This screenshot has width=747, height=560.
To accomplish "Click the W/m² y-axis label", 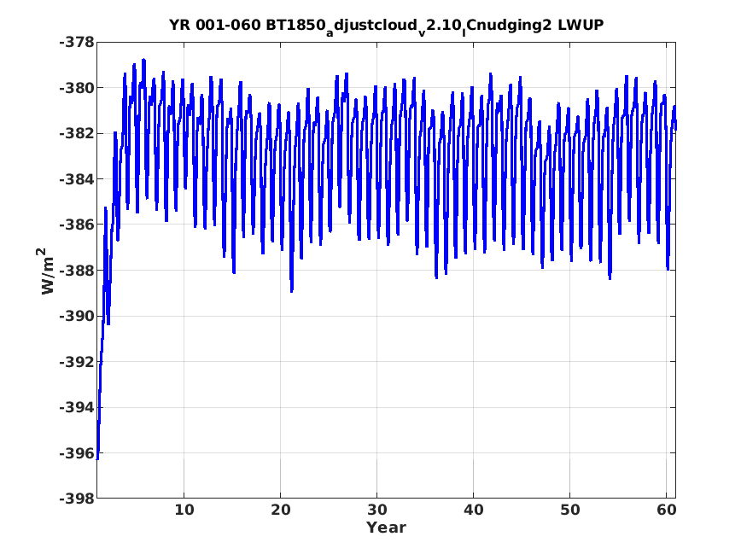I will [x=47, y=271].
